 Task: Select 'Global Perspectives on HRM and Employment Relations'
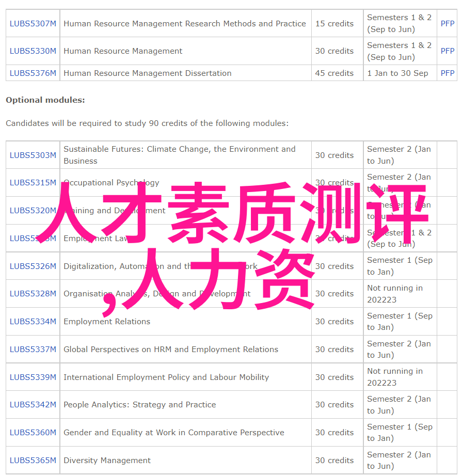171,350
